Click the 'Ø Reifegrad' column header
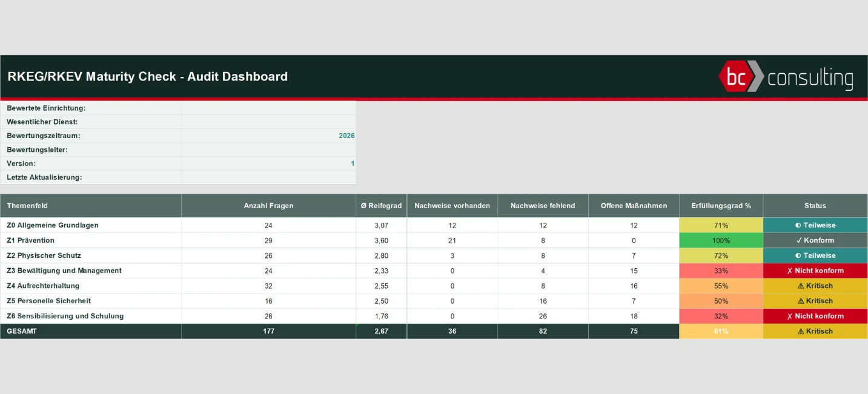Screen dimensions: 868x394 click(381, 206)
